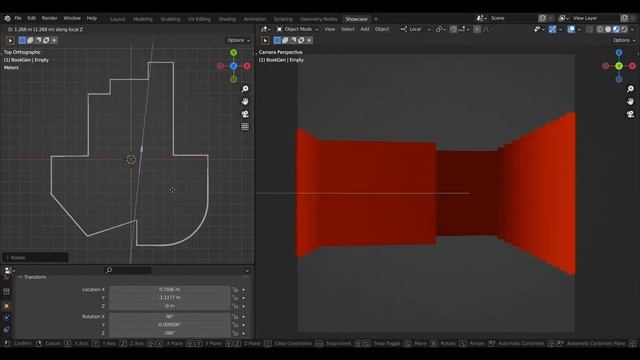Toggle snapping magnet icon
This screenshot has width=640, height=360.
click(x=453, y=29)
